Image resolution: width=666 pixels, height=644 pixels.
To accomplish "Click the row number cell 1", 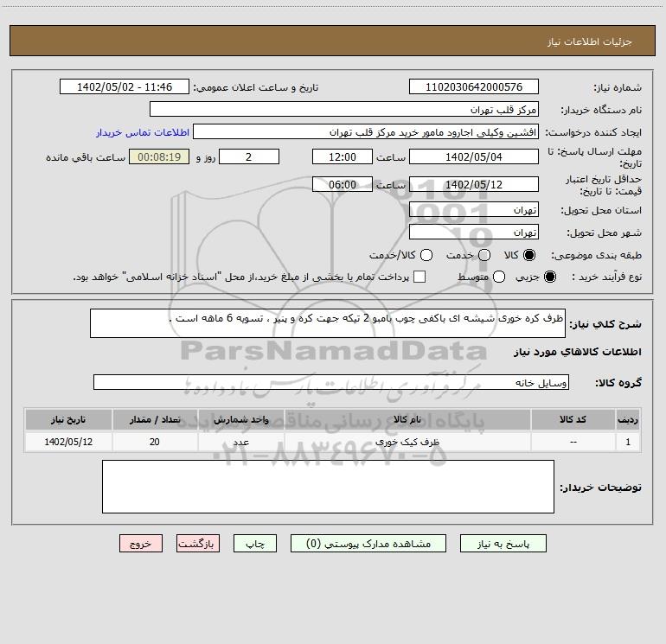I will [x=628, y=442].
